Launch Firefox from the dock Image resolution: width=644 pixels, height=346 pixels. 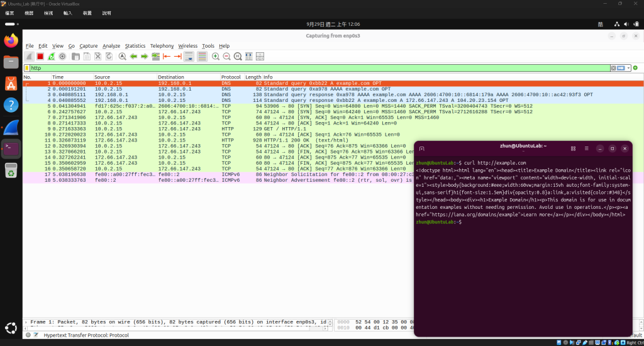11,41
